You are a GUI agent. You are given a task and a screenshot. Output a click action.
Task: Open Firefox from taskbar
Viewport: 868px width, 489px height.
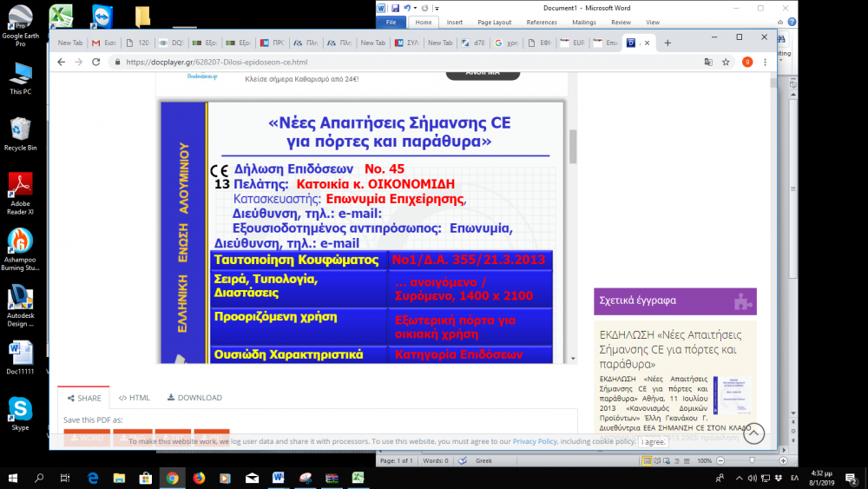(x=199, y=478)
